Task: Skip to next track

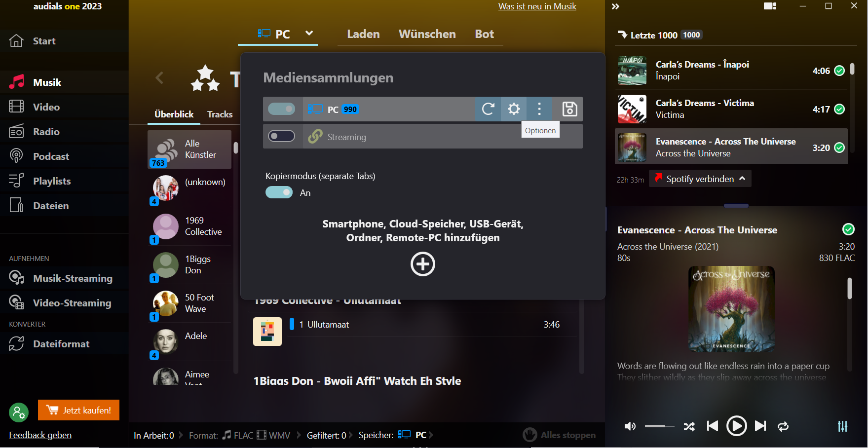Action: tap(760, 426)
